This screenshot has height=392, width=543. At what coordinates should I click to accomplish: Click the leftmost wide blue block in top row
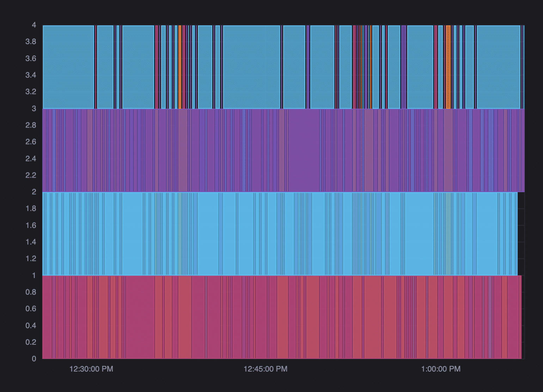click(x=68, y=67)
